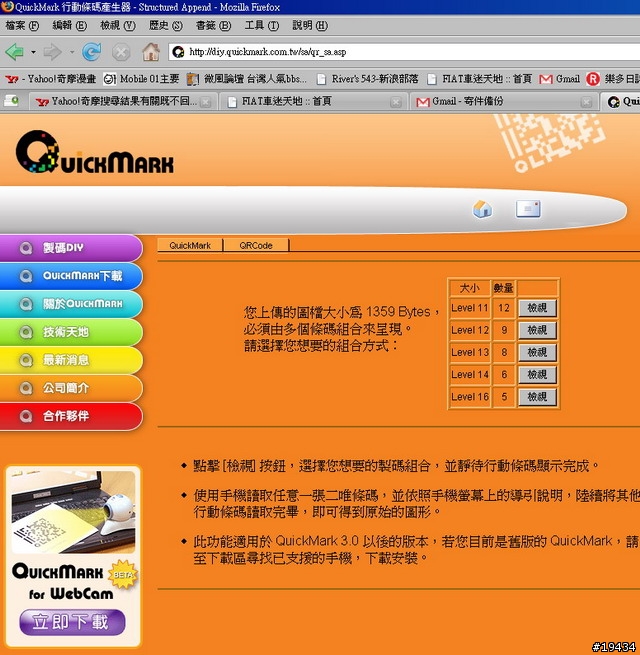Click the QuickMark for WebCam banner text

(x=63, y=582)
